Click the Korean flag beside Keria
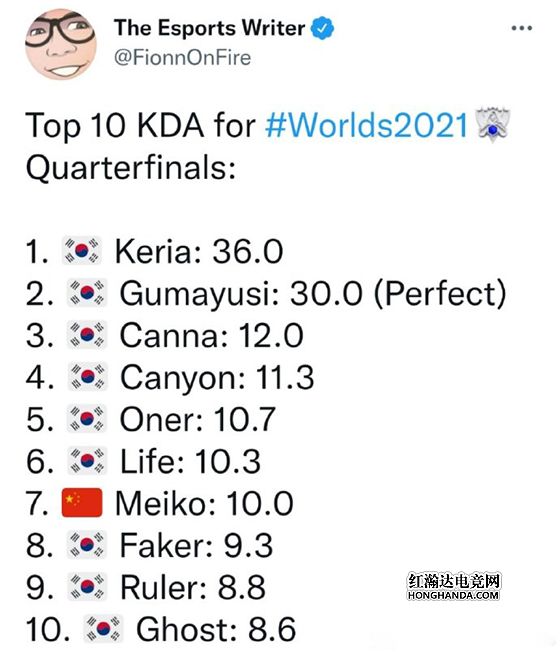Image resolution: width=560 pixels, height=653 pixels. pos(82,250)
